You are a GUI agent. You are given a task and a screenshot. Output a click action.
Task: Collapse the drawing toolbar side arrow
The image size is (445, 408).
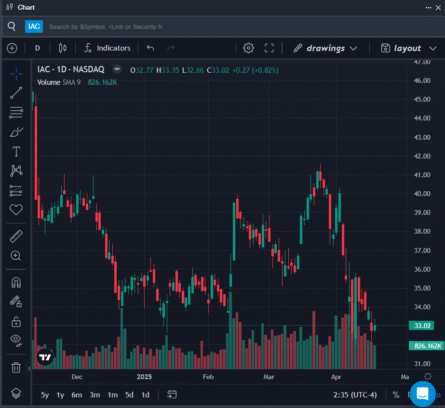(x=29, y=368)
